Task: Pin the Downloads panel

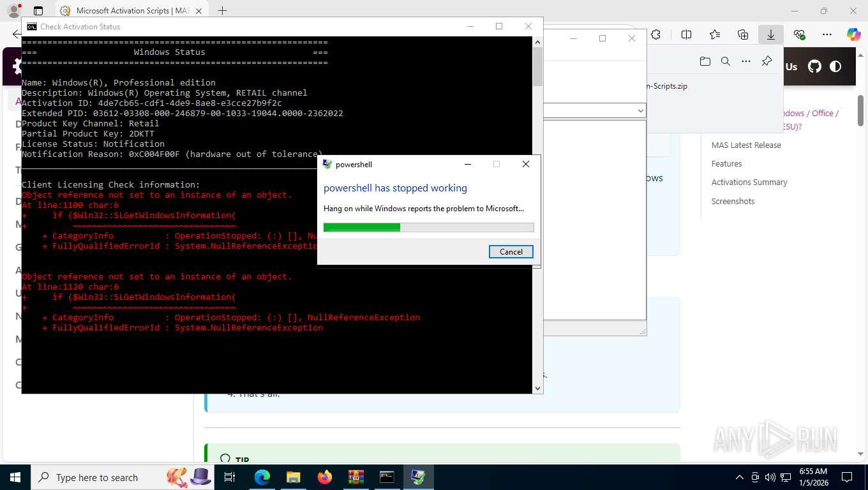Action: pos(767,61)
